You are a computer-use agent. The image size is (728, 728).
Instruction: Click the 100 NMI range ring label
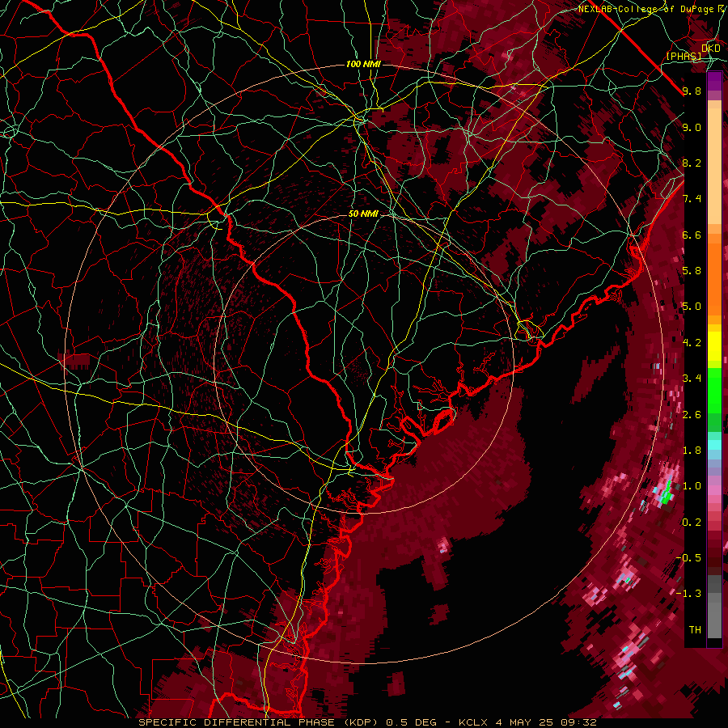point(363,64)
